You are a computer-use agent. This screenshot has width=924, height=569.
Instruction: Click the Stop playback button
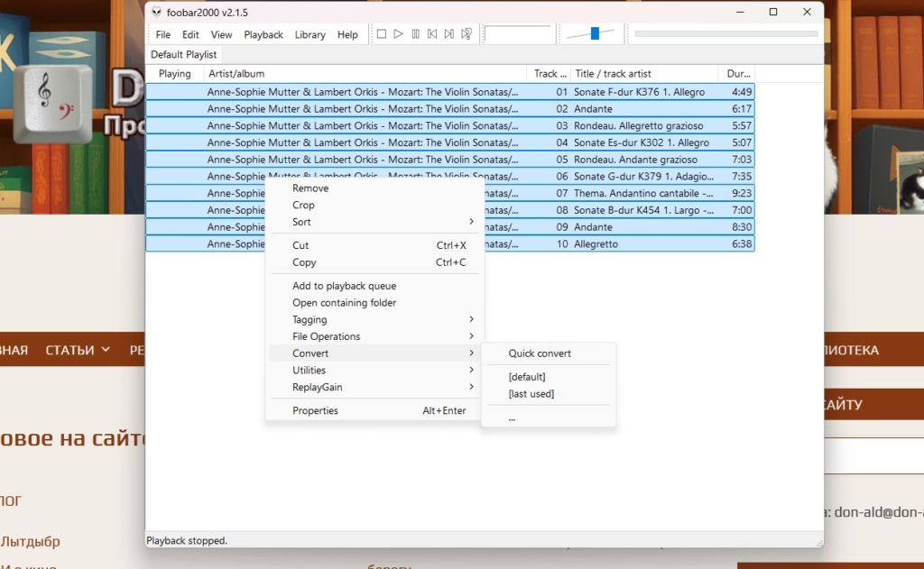click(x=382, y=34)
